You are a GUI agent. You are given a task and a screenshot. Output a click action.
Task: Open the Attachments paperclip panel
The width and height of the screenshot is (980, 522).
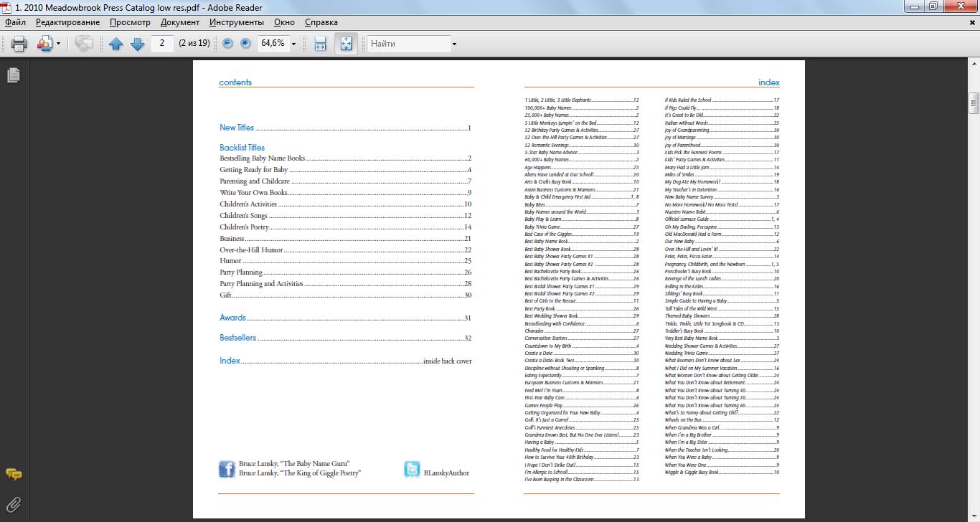[x=14, y=503]
